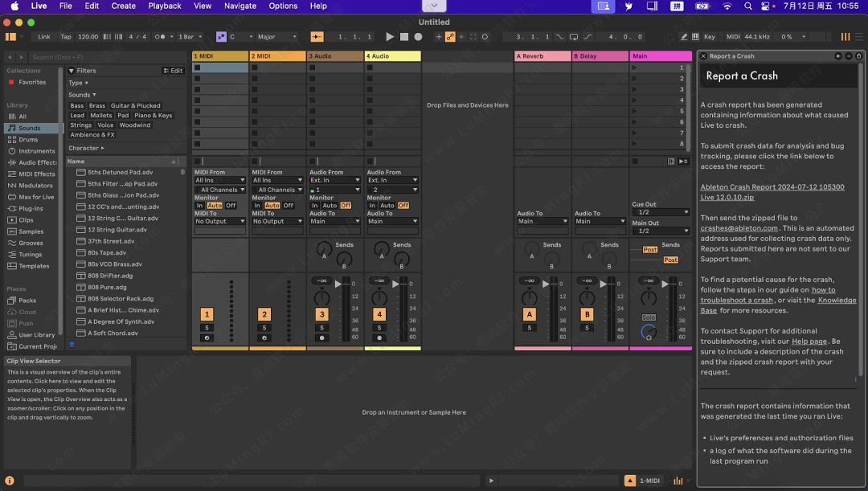868x491 pixels.
Task: Expand the Character filter group
Action: tap(85, 148)
